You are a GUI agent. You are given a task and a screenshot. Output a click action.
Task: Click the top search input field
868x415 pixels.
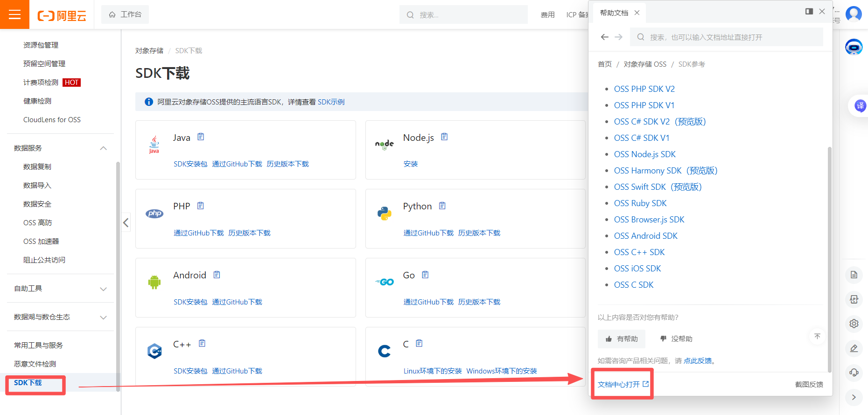[x=463, y=14]
